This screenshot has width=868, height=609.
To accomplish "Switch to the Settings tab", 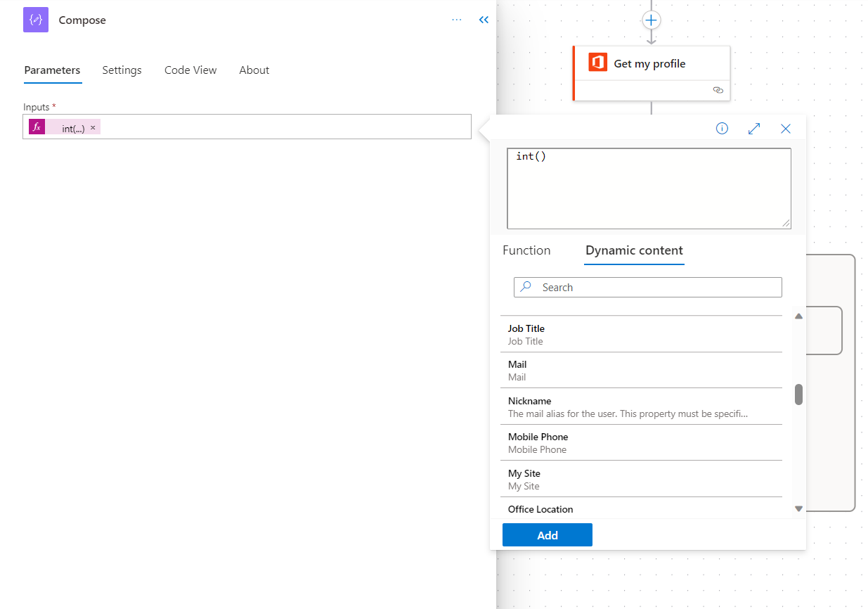I will coord(122,70).
